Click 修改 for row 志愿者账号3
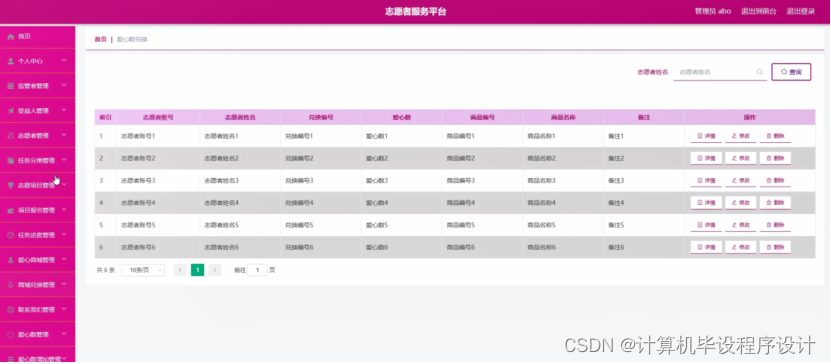Viewport: 831px width, 364px height. [740, 181]
